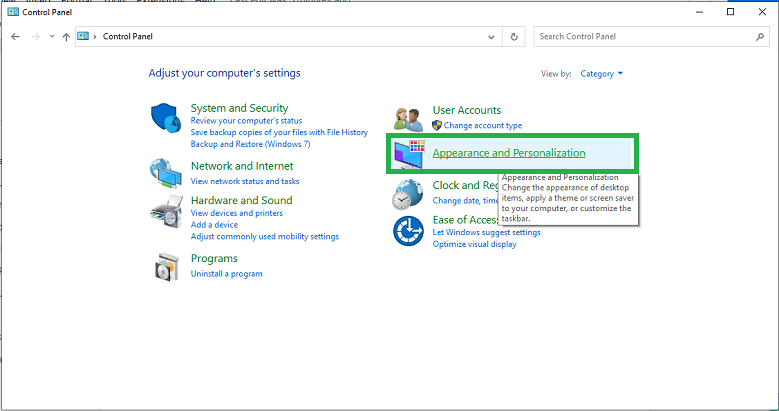Image resolution: width=779 pixels, height=411 pixels.
Task: Click the UAC shield beside Change account type
Action: 437,125
